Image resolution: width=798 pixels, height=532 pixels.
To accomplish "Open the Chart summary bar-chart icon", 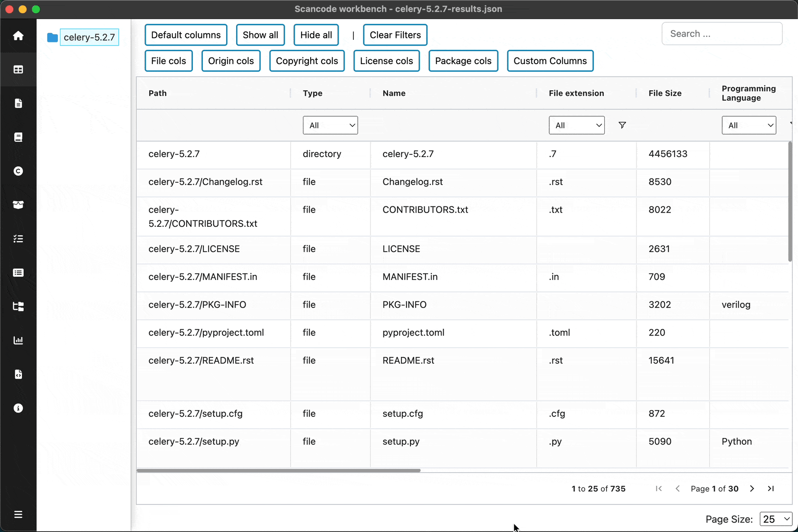I will coord(18,340).
